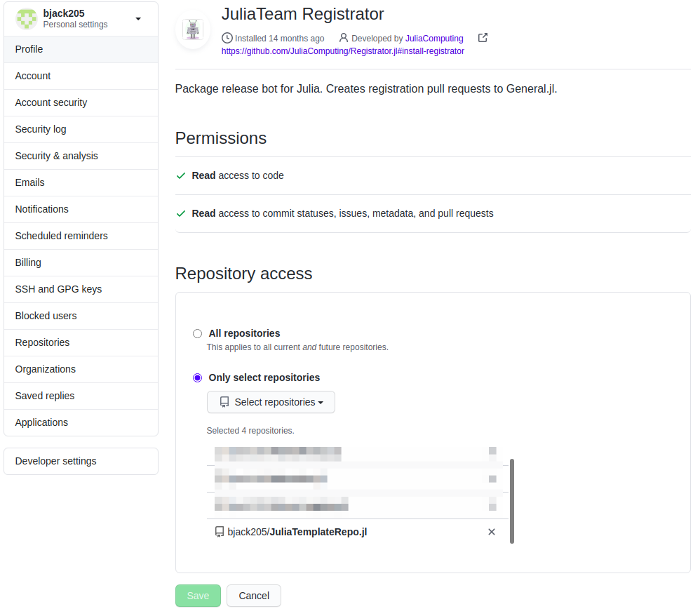This screenshot has height=609, width=700.
Task: Click the bjack205 green profile avatar
Action: click(x=26, y=18)
